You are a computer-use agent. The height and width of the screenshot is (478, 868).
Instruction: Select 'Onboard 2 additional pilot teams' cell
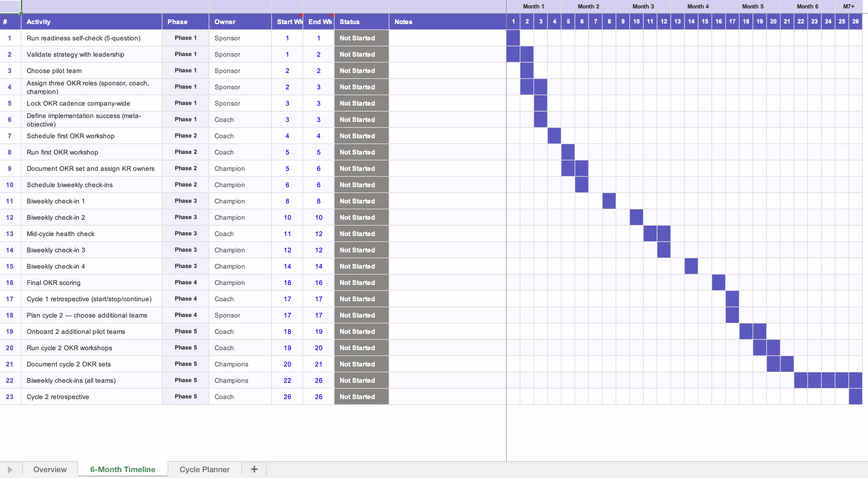tap(92, 332)
